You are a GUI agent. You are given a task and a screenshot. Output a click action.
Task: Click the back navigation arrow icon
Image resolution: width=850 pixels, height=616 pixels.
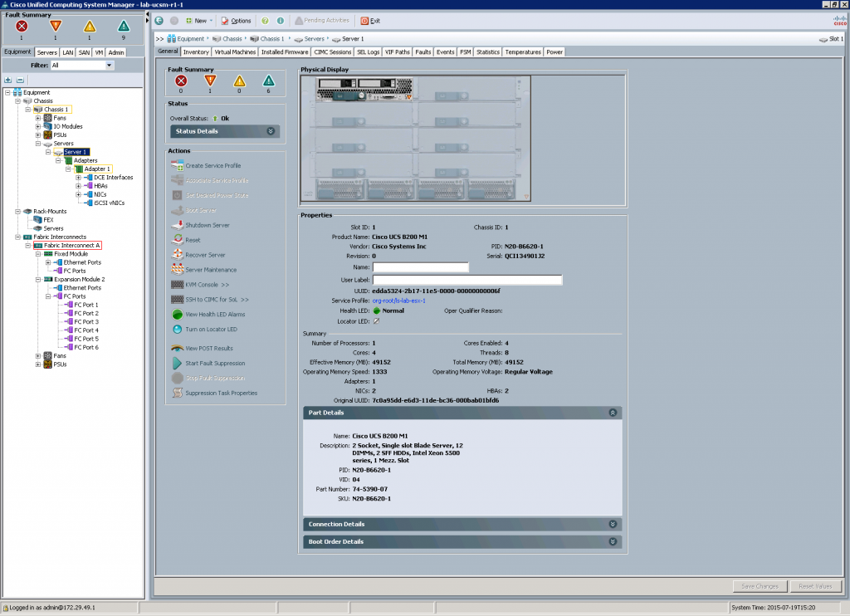pyautogui.click(x=159, y=21)
